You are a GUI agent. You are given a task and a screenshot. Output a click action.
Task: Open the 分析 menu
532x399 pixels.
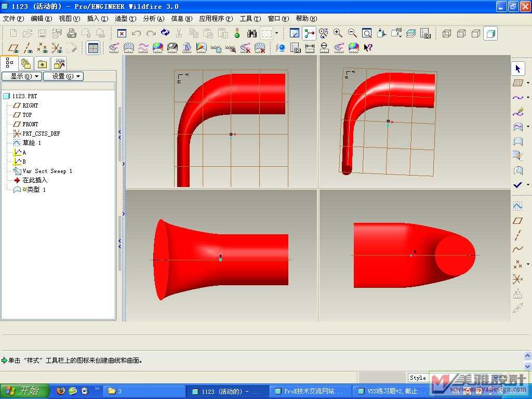(x=153, y=19)
